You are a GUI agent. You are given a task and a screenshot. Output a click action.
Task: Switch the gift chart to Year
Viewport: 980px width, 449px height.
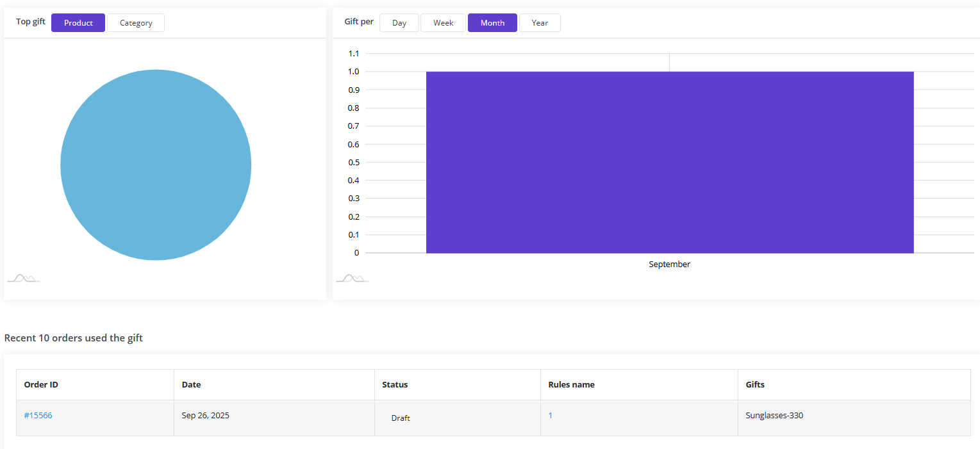540,23
